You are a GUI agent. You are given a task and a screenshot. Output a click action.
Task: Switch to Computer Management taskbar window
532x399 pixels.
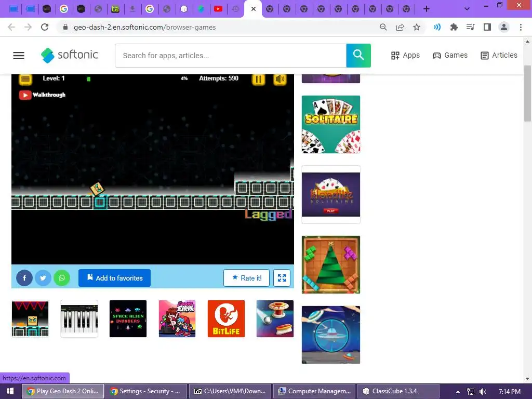(314, 391)
